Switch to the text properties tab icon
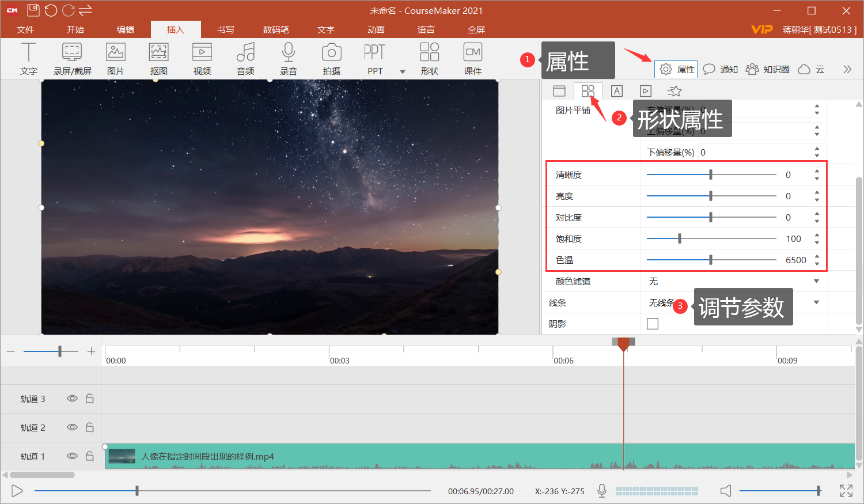Screen dimensions: 864x504 (617, 91)
